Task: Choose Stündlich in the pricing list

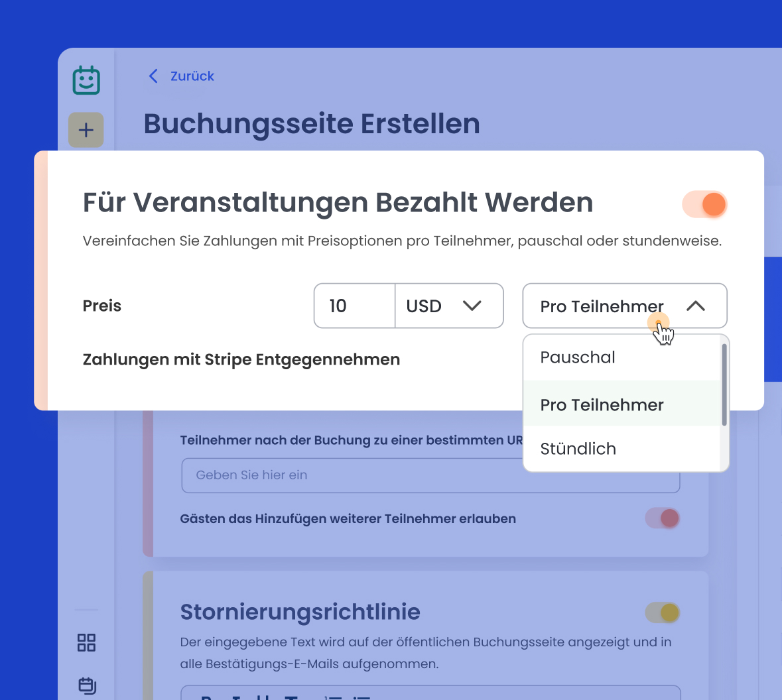Action: pos(578,449)
